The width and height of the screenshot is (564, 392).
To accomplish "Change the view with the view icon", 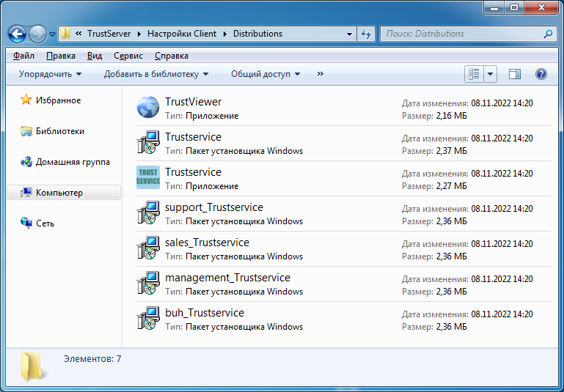I will tap(474, 74).
